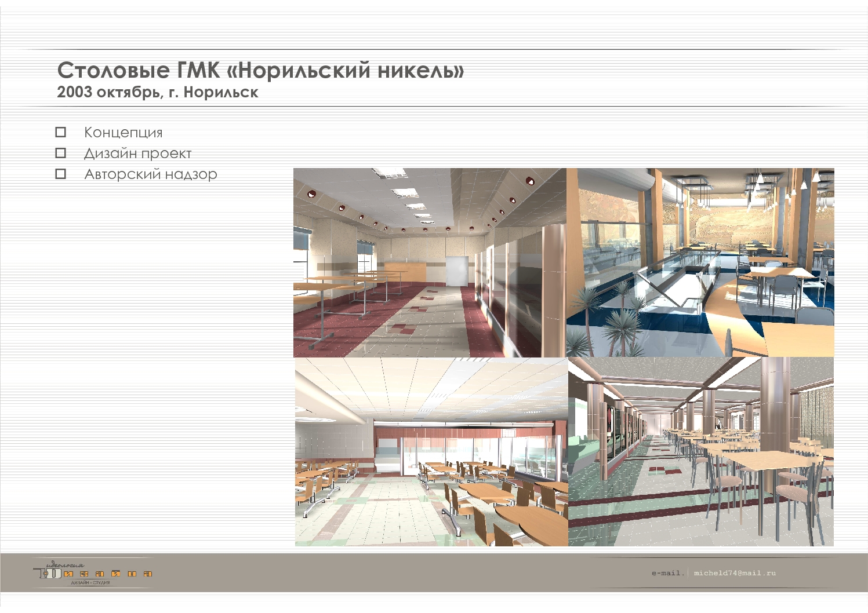The height and width of the screenshot is (613, 868).
Task: Select the "Авторский надзор" list item text
Action: (151, 174)
